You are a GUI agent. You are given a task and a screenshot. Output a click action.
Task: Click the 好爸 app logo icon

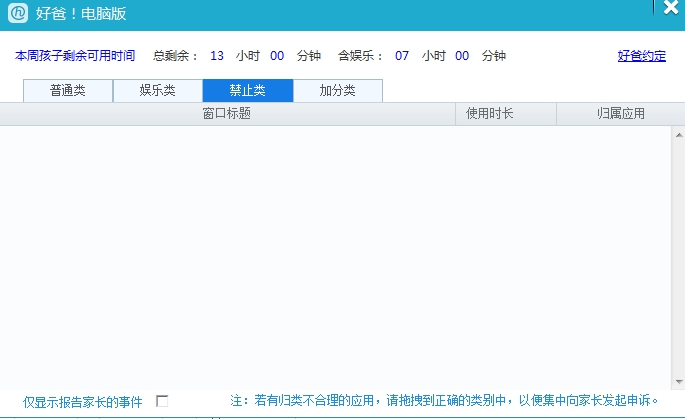(x=17, y=14)
